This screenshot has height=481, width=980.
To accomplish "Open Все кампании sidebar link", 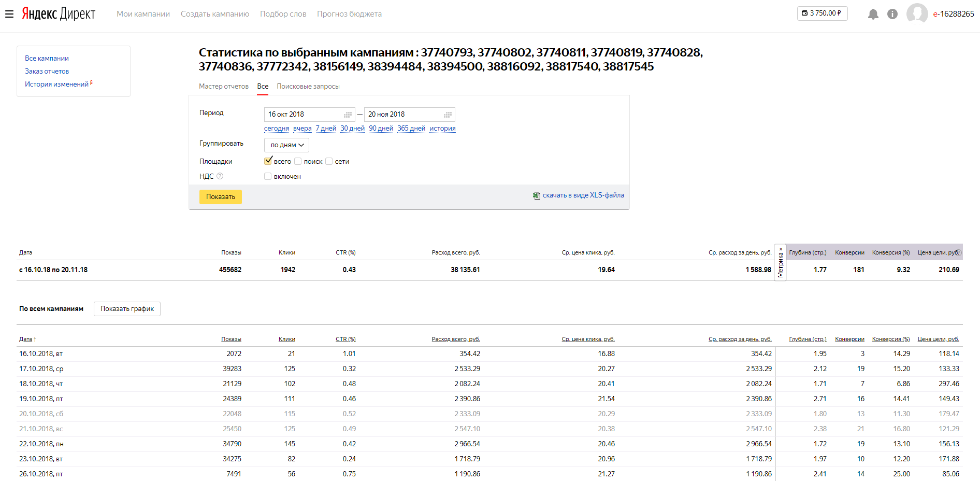I will (47, 59).
